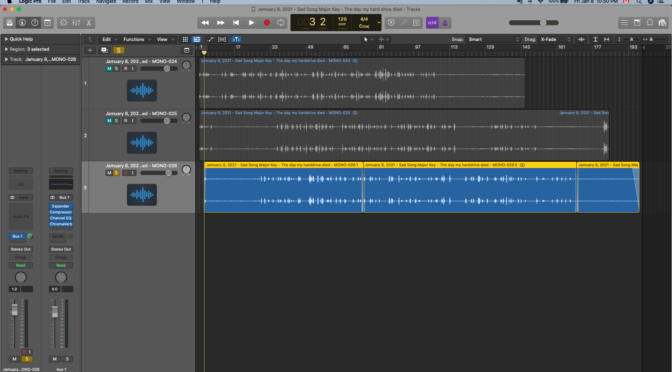Open the Editors with the scissors icon
This screenshot has width=672, height=372.
(x=89, y=23)
